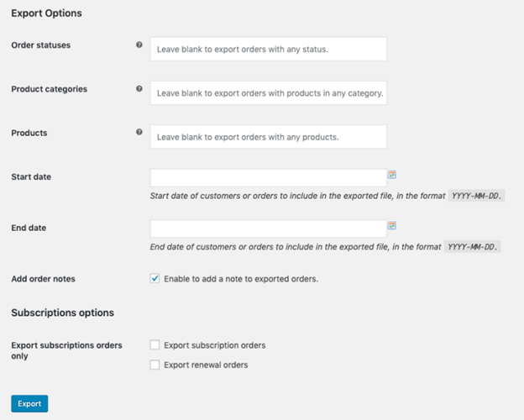Open the Product categories selection field
The image size is (524, 420).
coord(268,93)
